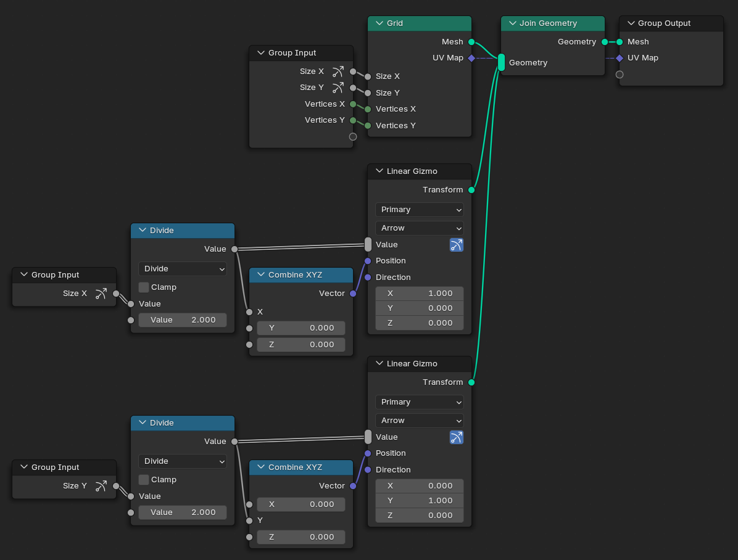The image size is (738, 560).
Task: Open the Primary dropdown on bottom Linear Gizmo
Action: coord(419,402)
